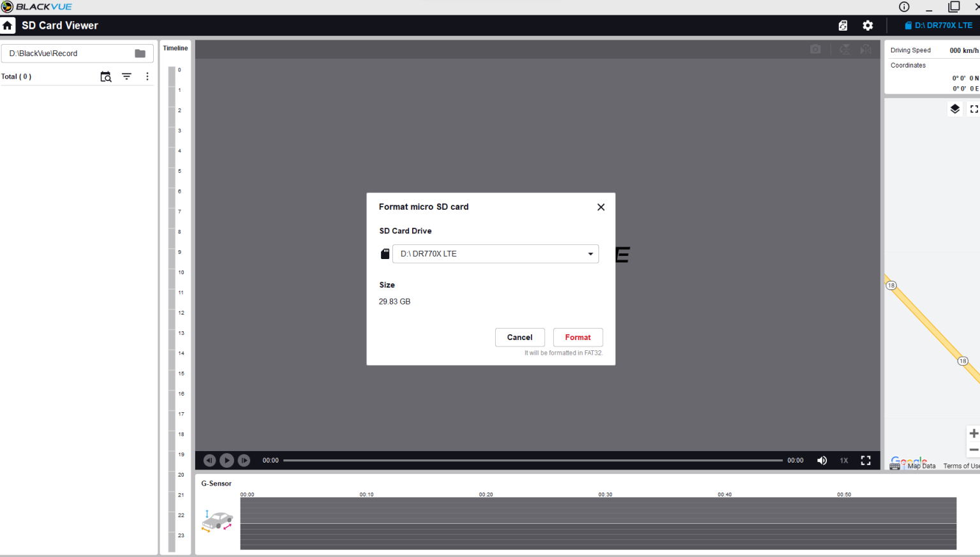
Task: Click the video progress seek bar
Action: click(x=532, y=461)
